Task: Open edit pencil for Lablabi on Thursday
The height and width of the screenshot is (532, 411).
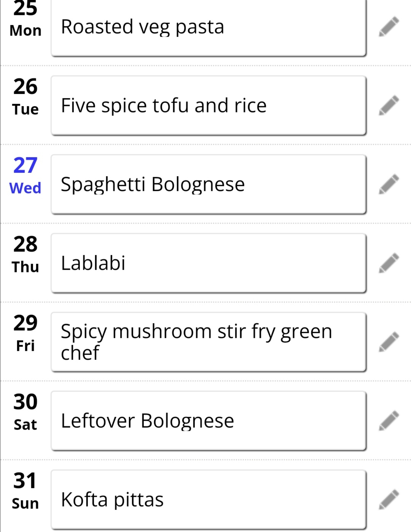Action: tap(389, 263)
